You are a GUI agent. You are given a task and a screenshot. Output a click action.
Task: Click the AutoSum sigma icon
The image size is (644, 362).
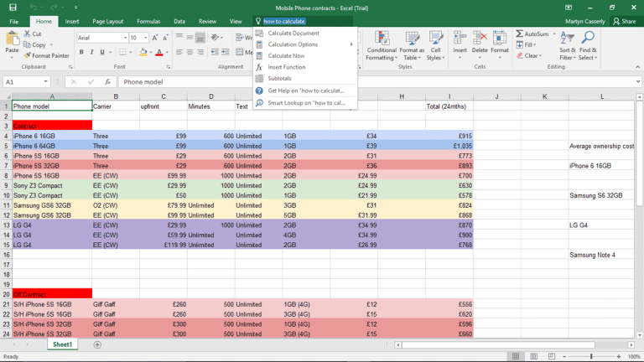point(520,34)
